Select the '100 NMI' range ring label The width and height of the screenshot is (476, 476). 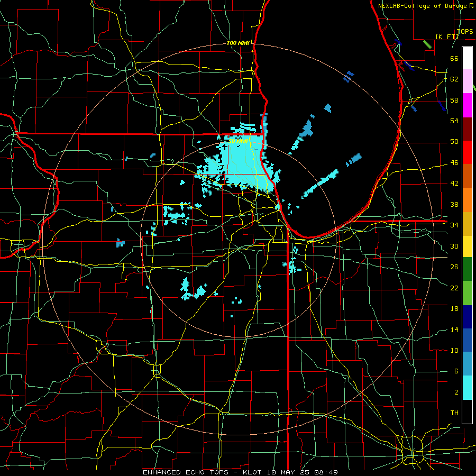(238, 43)
